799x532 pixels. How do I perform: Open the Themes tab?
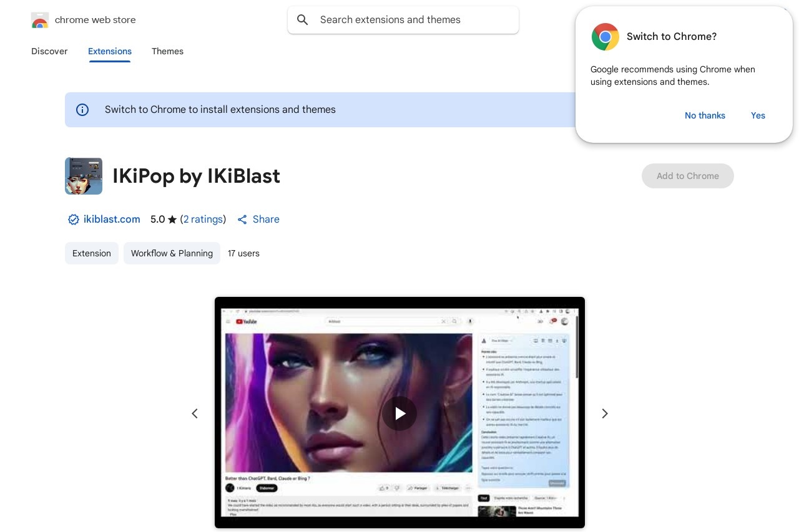pos(167,51)
